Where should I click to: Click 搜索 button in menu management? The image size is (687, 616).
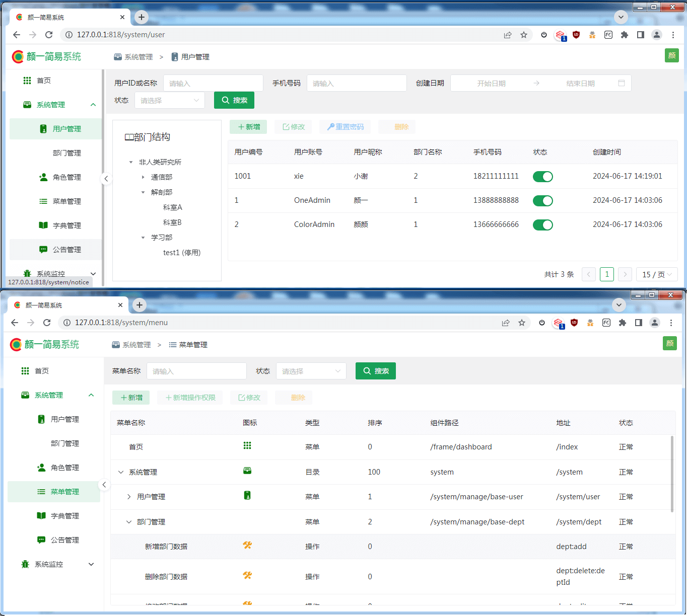pos(376,371)
